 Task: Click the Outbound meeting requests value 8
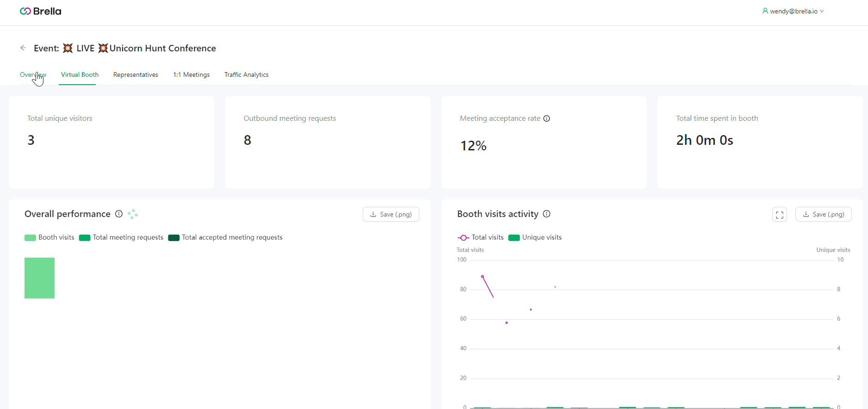click(247, 140)
